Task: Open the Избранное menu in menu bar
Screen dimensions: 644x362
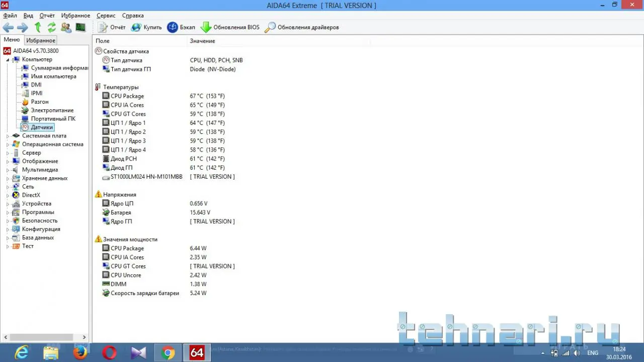Action: pos(75,16)
